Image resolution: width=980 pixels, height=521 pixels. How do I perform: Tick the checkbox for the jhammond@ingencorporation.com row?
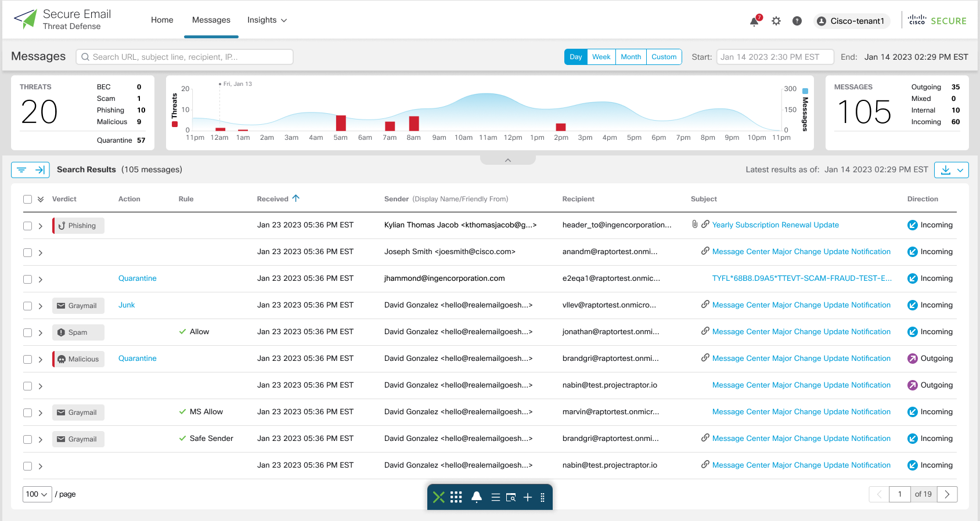coord(27,279)
